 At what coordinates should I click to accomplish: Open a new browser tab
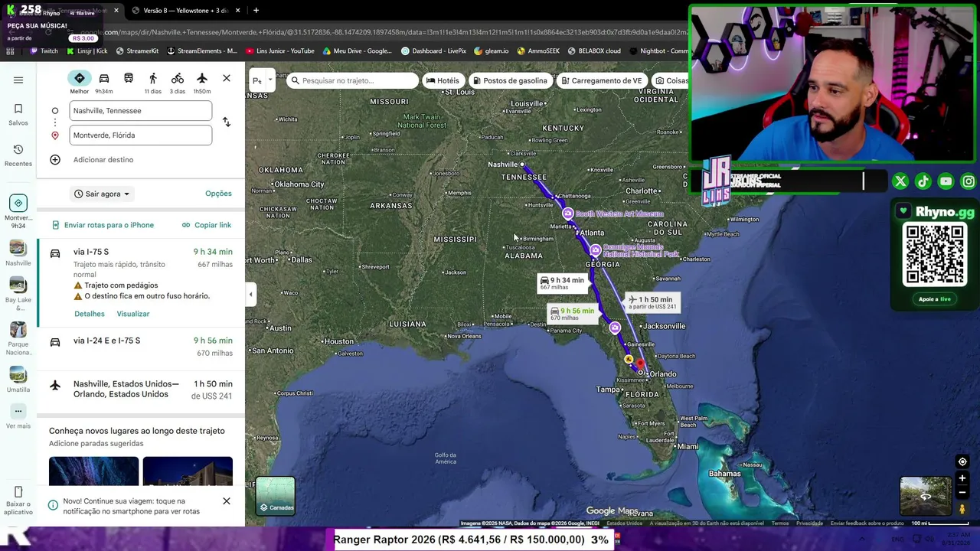click(256, 11)
